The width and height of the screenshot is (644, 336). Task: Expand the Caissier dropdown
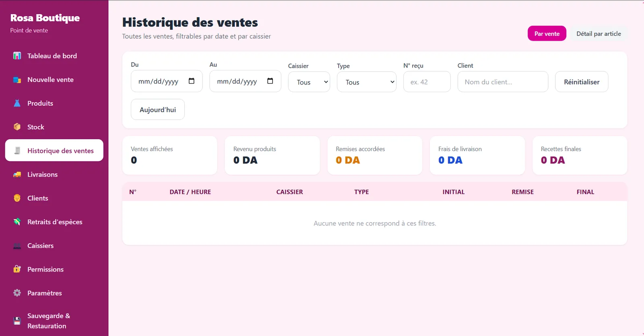pos(309,82)
